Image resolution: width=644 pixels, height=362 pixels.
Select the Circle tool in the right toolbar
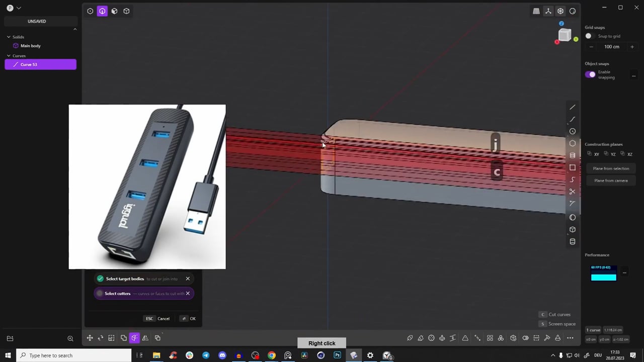pyautogui.click(x=572, y=131)
